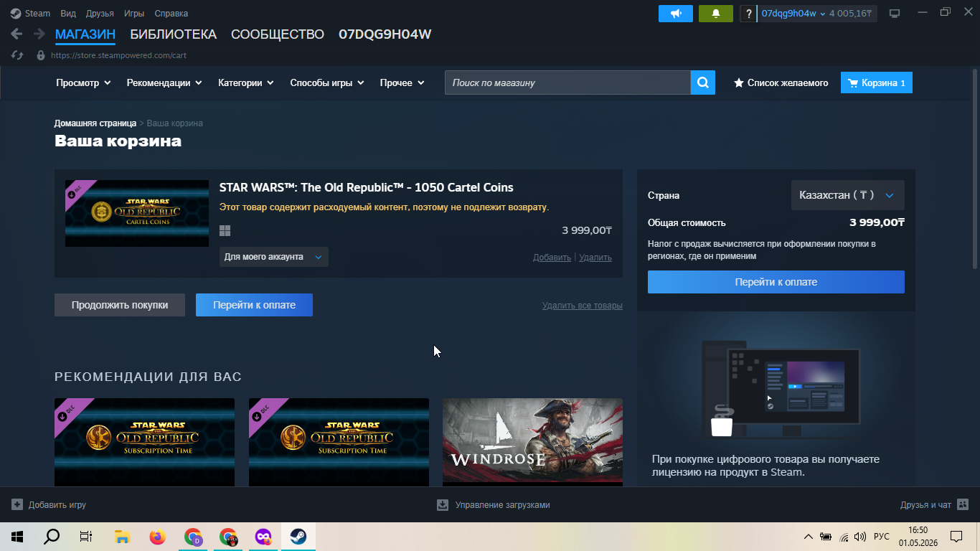Click the Продолжить покупки button

click(x=120, y=305)
